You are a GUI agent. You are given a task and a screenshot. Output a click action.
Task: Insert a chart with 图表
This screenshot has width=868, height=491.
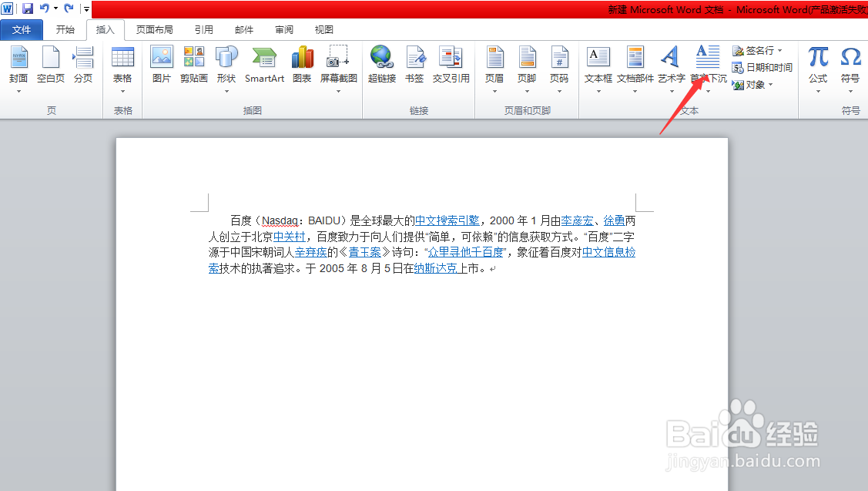302,64
